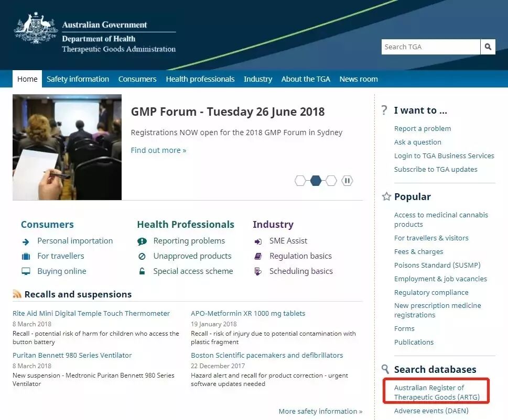Open Employment & job vacancies link

click(440, 279)
